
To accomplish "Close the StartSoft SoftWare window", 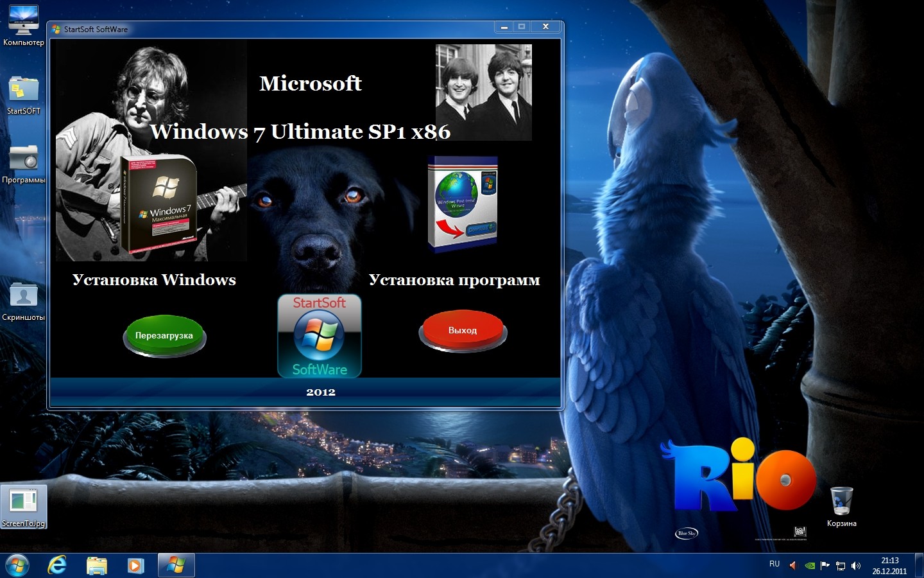I will point(546,27).
